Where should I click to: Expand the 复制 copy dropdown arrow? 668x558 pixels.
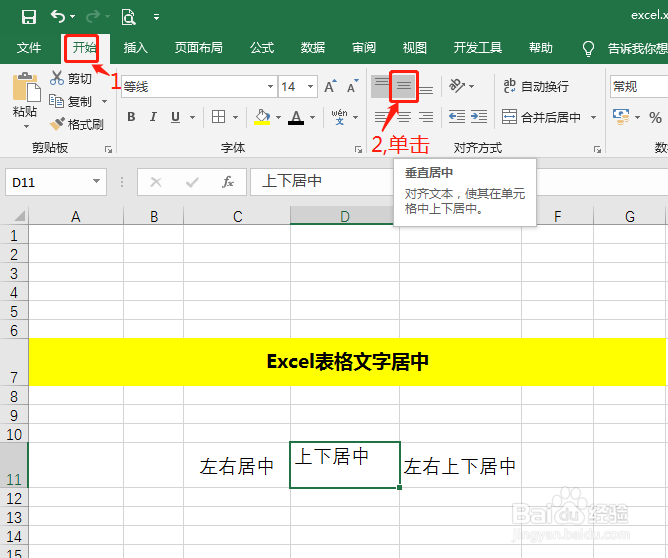(104, 101)
